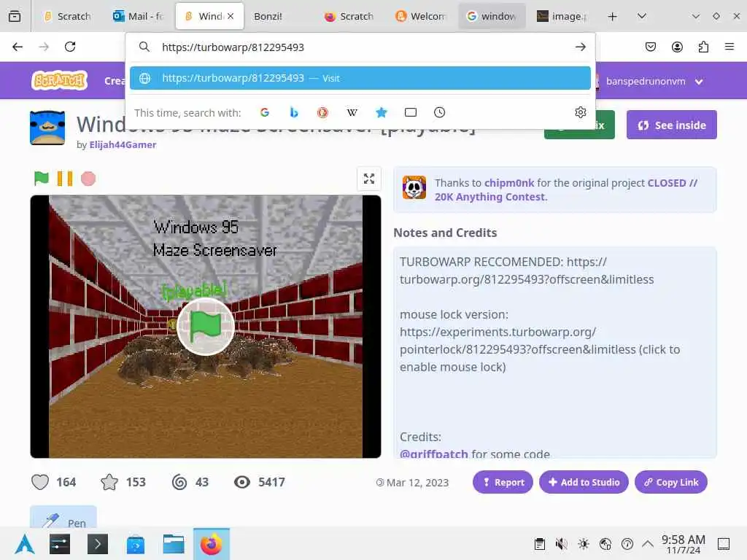Open the application launcher in the taskbar

point(24,544)
